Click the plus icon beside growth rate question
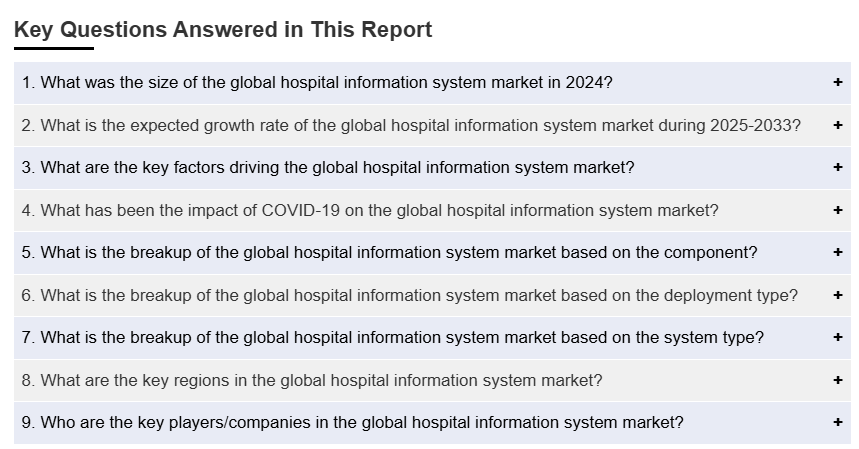 coord(837,125)
